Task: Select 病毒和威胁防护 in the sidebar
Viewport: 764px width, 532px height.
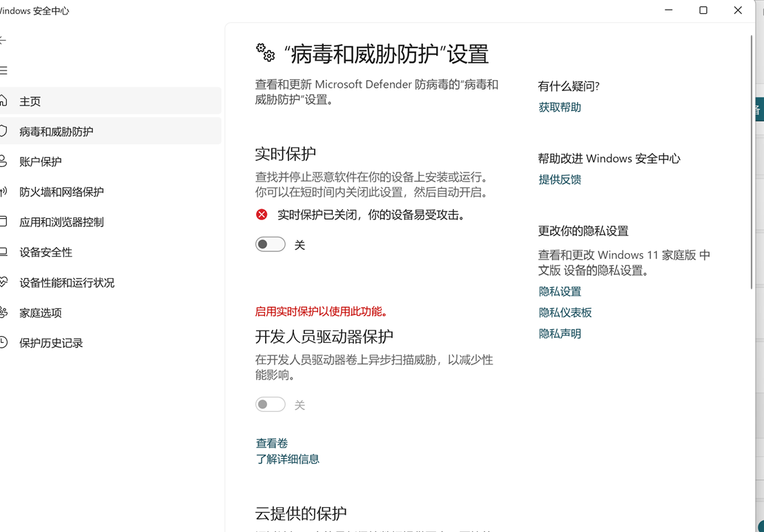Action: point(110,131)
